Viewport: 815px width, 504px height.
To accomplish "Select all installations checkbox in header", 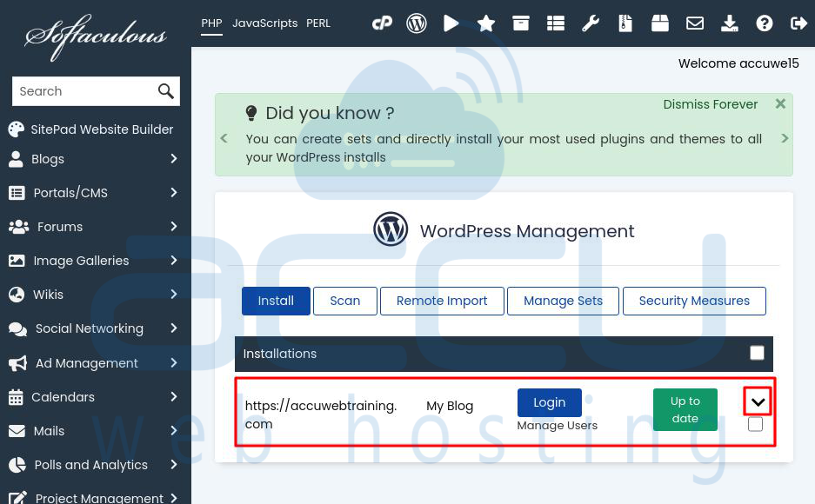I will pyautogui.click(x=757, y=353).
